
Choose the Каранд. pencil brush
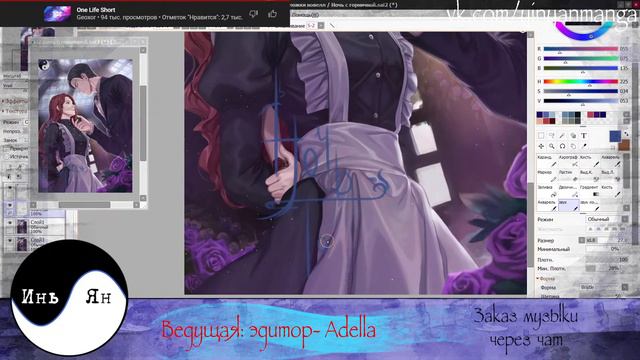coord(547,161)
